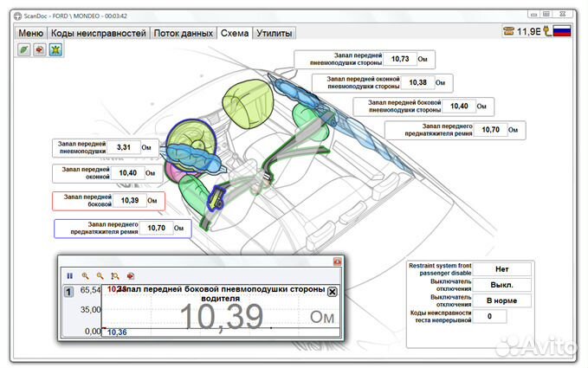The image size is (588, 368).
Task: Click the telephone icon in the status area
Action: pos(507,31)
